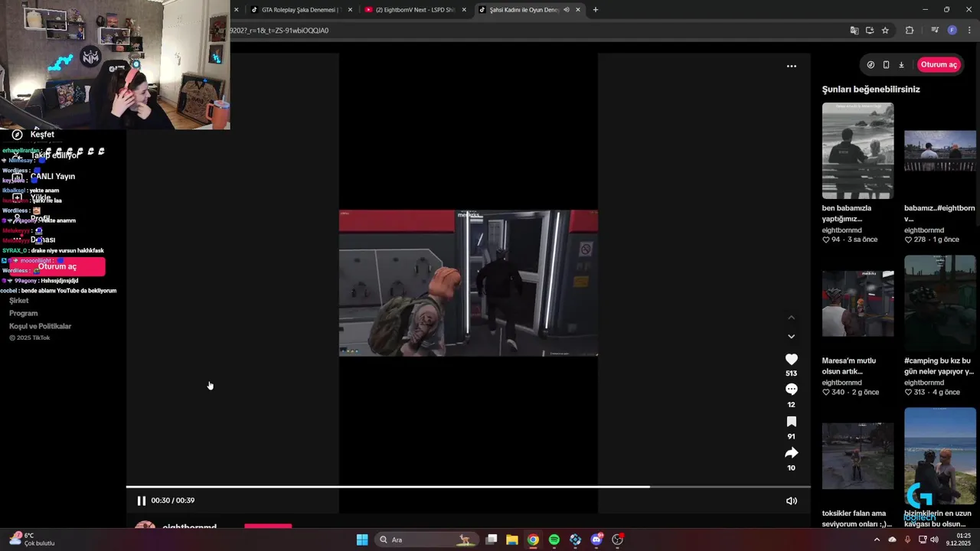Click the Keşfet compass icon
This screenshot has height=551, width=980.
[17, 135]
